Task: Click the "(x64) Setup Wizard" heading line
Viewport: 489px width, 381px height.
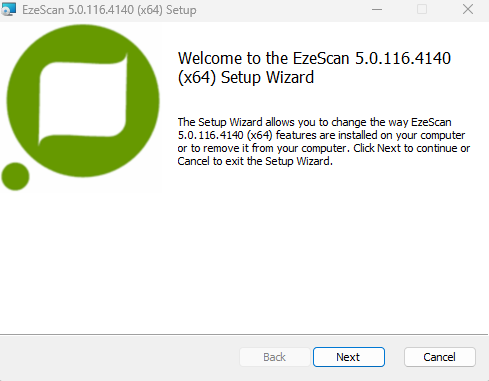Action: (x=246, y=77)
